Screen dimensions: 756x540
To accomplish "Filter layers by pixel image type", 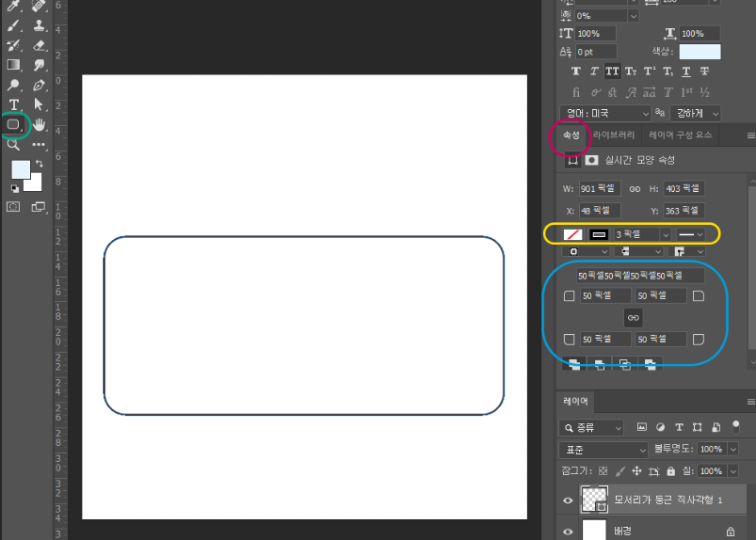I will point(642,427).
